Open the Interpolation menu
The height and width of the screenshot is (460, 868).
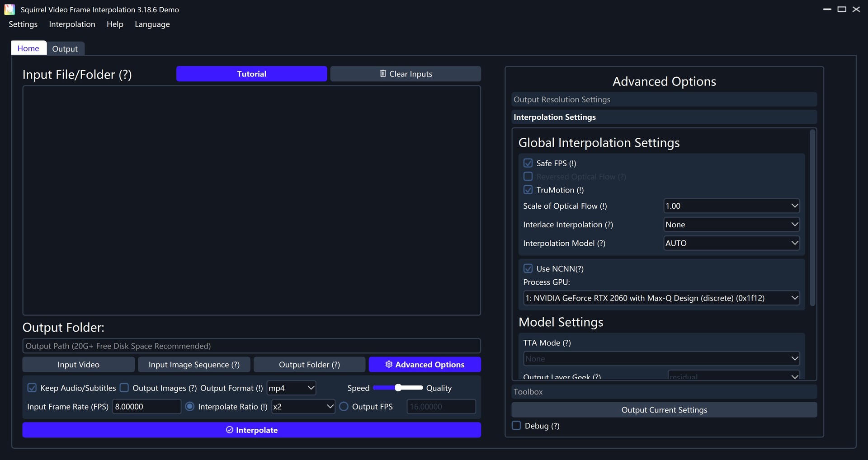pyautogui.click(x=72, y=24)
